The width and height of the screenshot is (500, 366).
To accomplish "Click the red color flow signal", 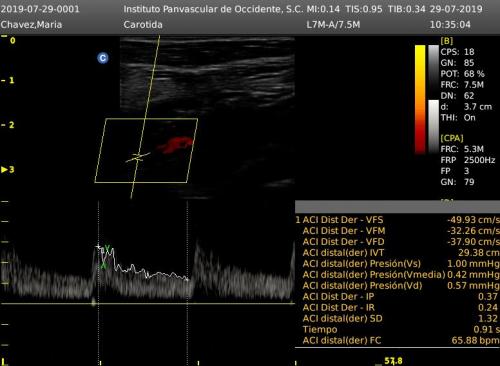I will pyautogui.click(x=175, y=145).
